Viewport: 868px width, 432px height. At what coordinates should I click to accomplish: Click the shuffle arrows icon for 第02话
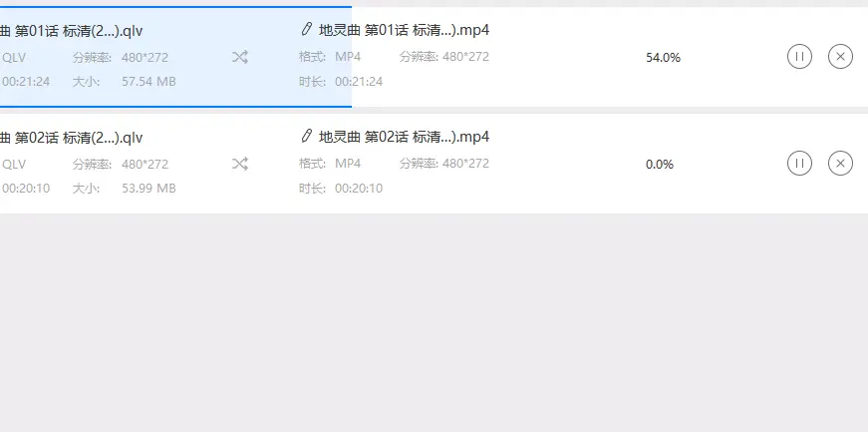(x=240, y=164)
